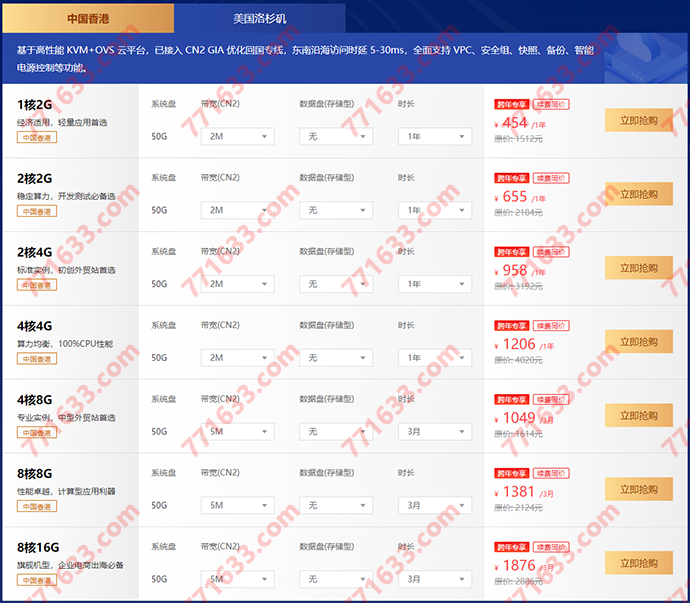Open bandwidth dropdown for 1核2G plan

pyautogui.click(x=238, y=136)
